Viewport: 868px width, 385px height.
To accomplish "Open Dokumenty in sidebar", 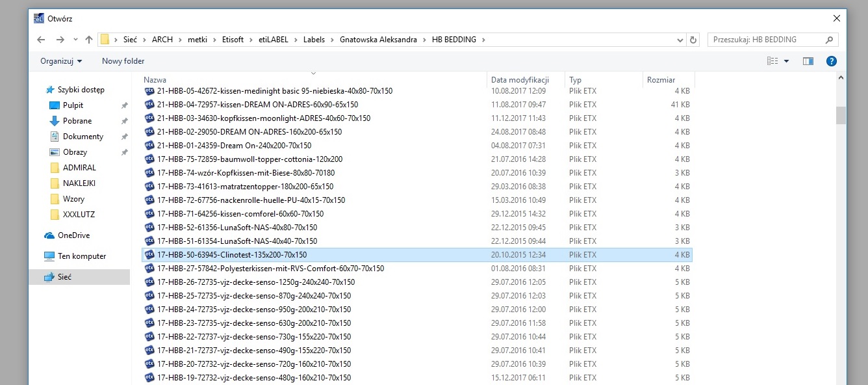I will [x=83, y=137].
